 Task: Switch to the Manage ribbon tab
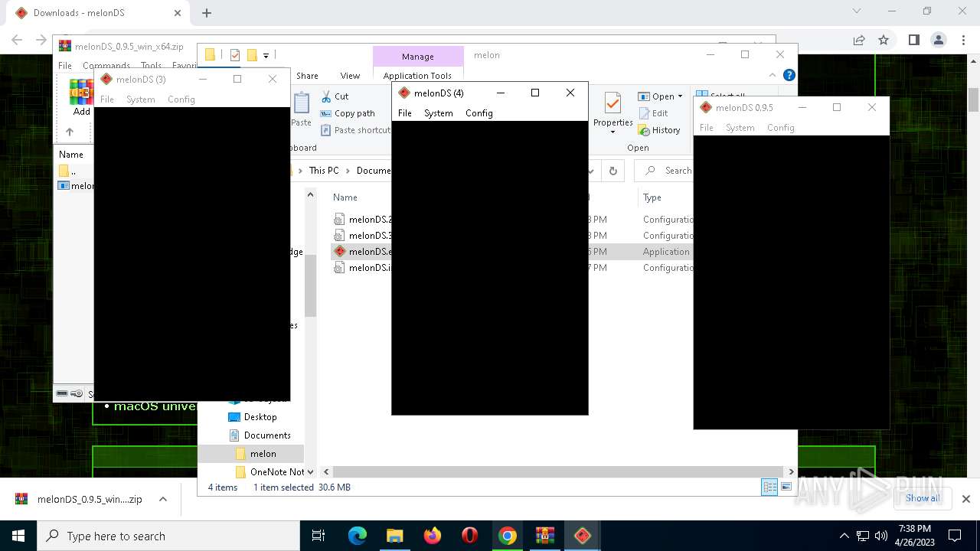click(418, 57)
